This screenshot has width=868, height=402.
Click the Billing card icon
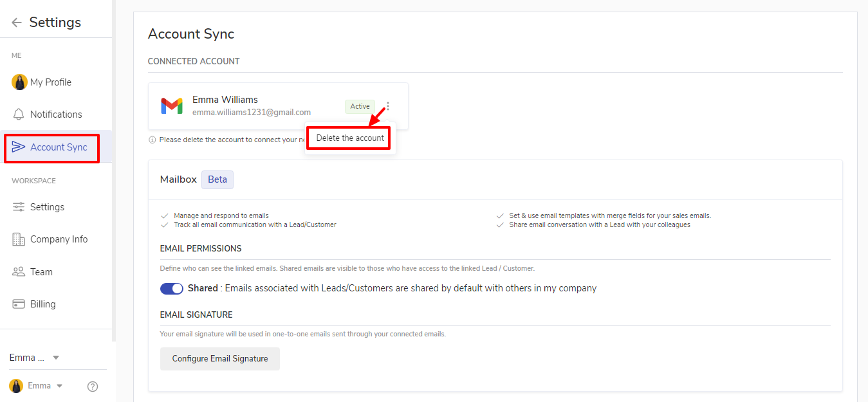19,304
